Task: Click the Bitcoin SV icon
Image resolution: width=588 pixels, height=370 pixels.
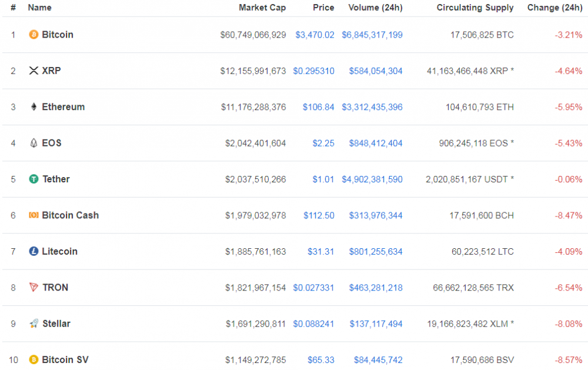Action: 34,359
